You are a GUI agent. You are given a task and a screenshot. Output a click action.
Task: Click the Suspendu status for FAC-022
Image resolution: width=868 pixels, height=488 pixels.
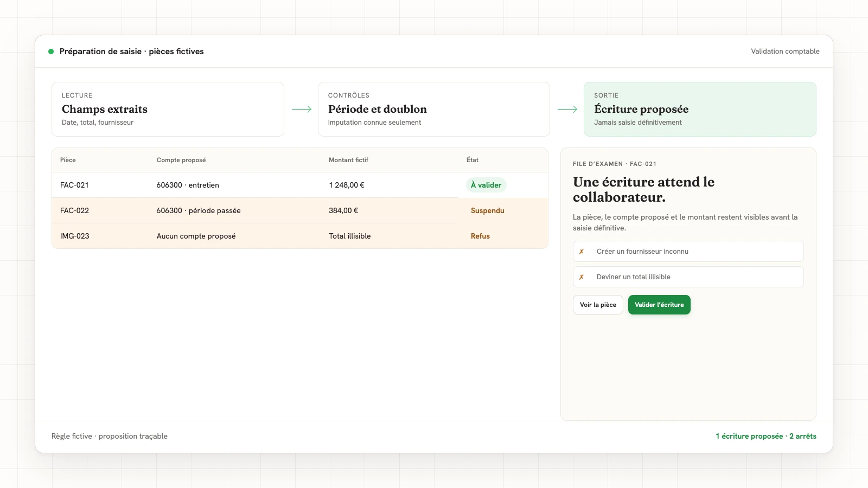[488, 210]
